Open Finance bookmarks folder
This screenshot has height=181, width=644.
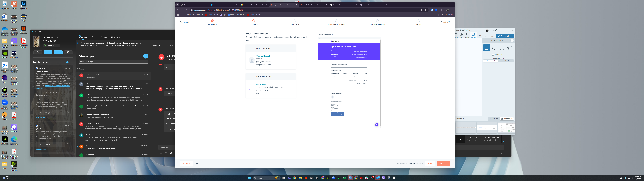(187, 15)
